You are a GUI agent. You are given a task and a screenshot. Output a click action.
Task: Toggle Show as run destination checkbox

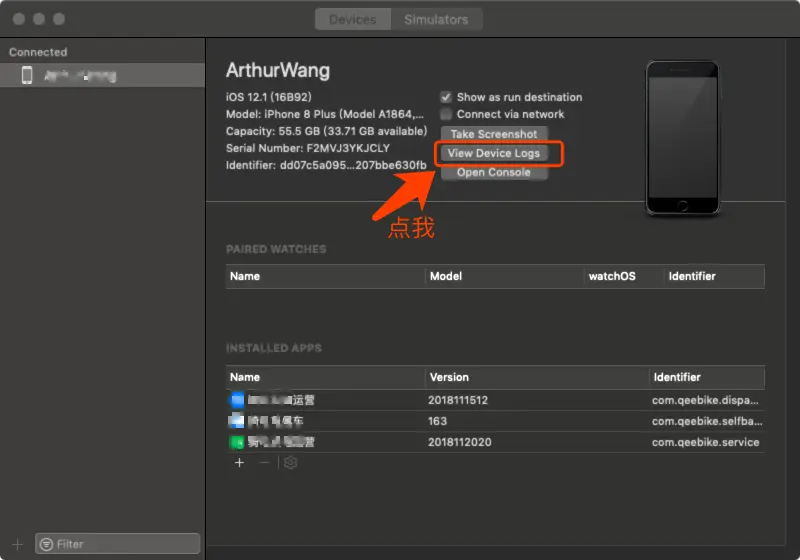tap(446, 97)
